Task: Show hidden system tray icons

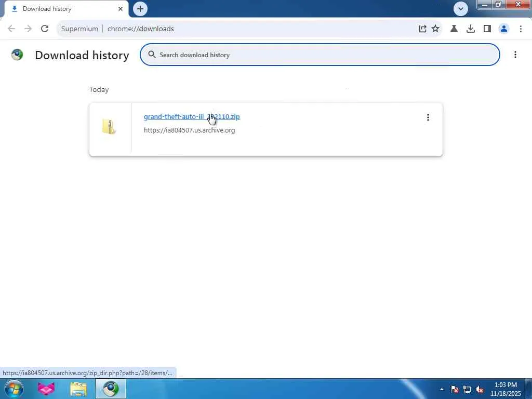Action: pos(442,389)
